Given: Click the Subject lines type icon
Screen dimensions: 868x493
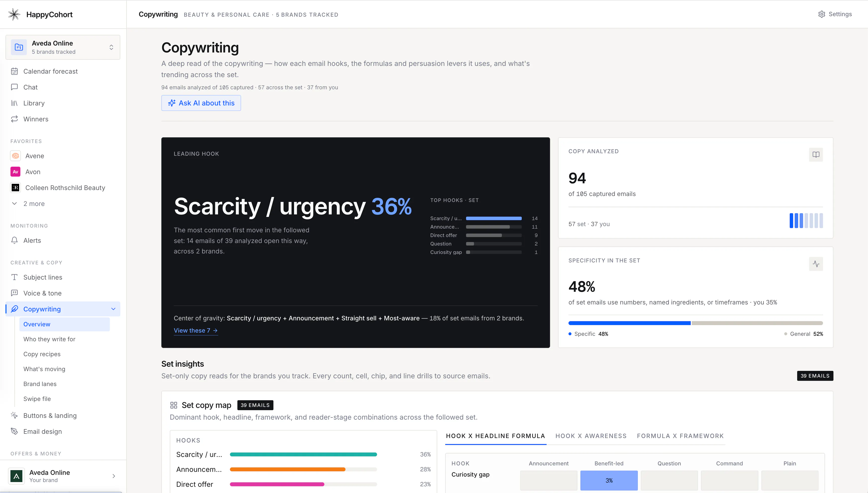Looking at the screenshot, I should (x=14, y=277).
